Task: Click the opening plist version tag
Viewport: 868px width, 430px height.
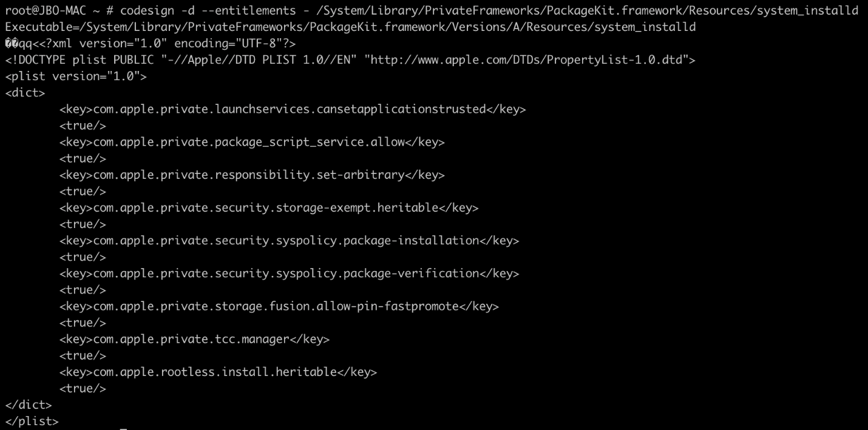Action: point(76,76)
